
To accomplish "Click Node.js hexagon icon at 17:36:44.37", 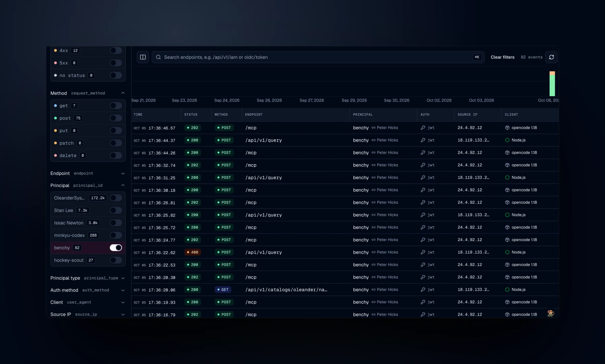I will 507,140.
